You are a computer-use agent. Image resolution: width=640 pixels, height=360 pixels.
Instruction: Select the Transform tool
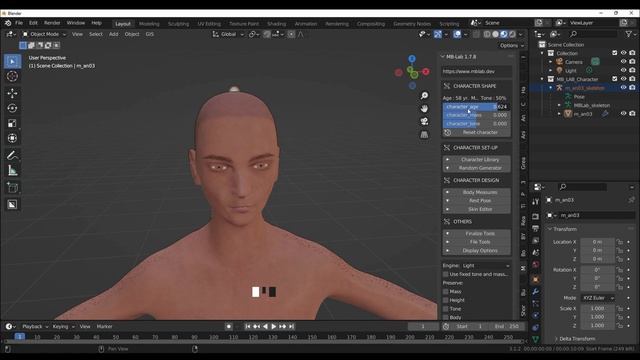pos(12,138)
